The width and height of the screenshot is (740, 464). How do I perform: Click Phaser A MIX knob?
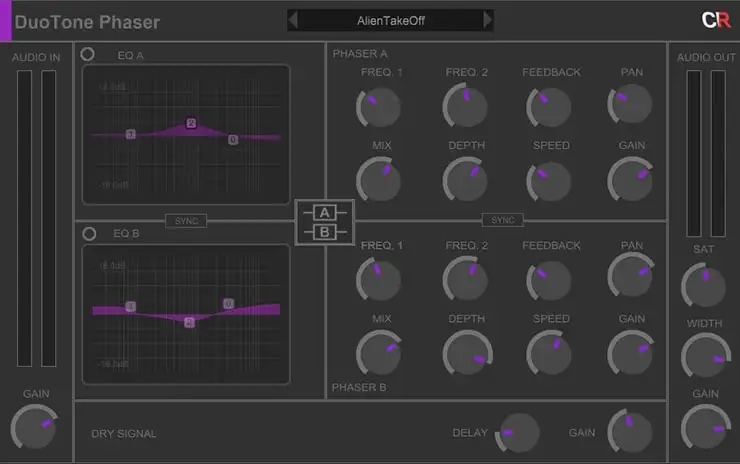click(x=378, y=180)
